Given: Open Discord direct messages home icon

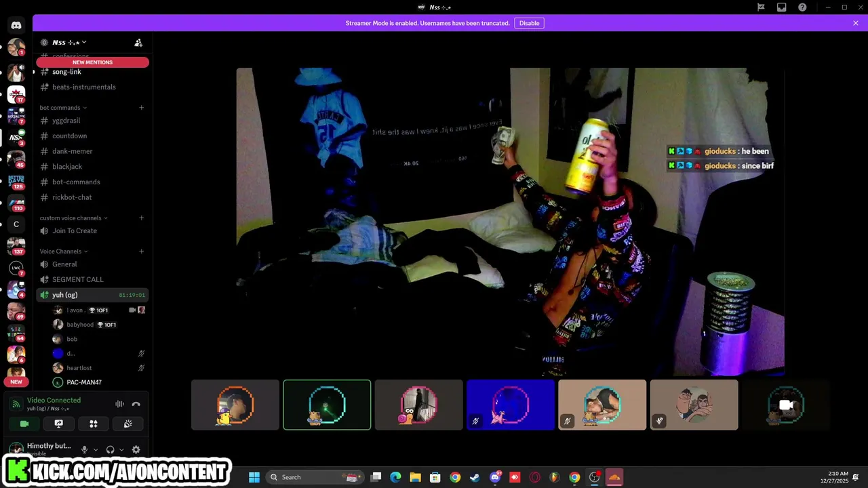Looking at the screenshot, I should 16,25.
